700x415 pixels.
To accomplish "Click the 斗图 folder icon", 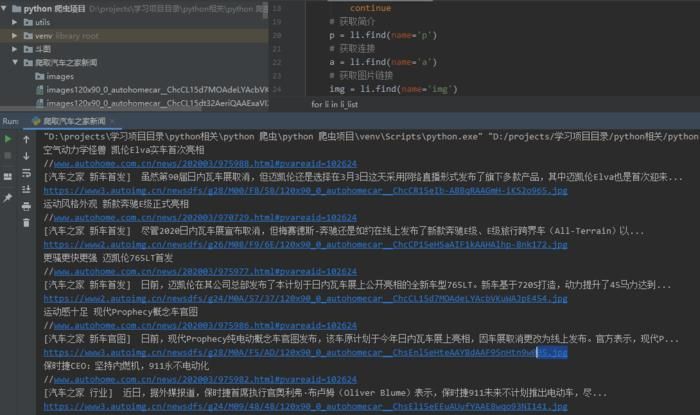I will (x=28, y=49).
